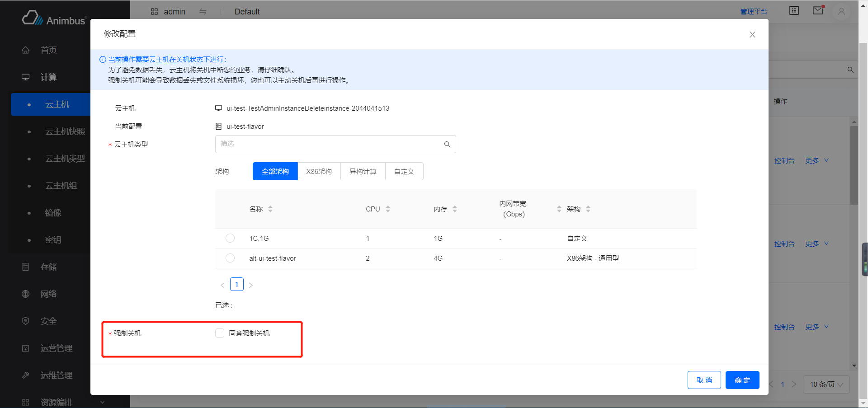
Task: Open the user avatar menu
Action: click(841, 12)
